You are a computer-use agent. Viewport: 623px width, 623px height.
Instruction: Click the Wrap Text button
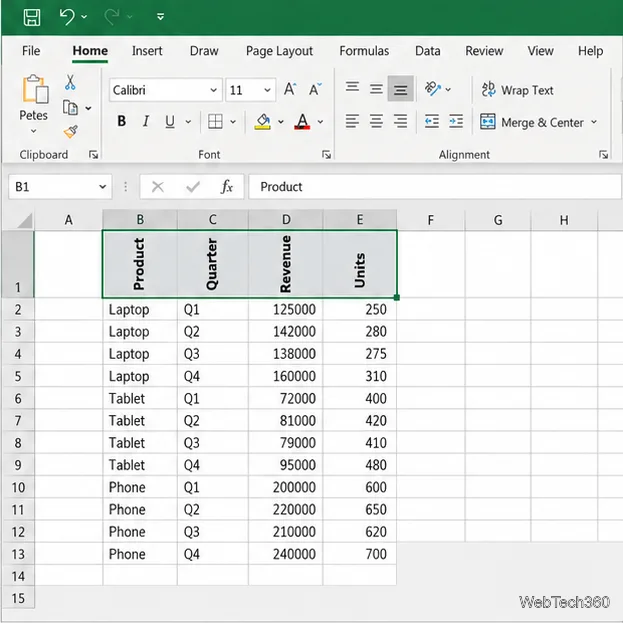(x=517, y=90)
